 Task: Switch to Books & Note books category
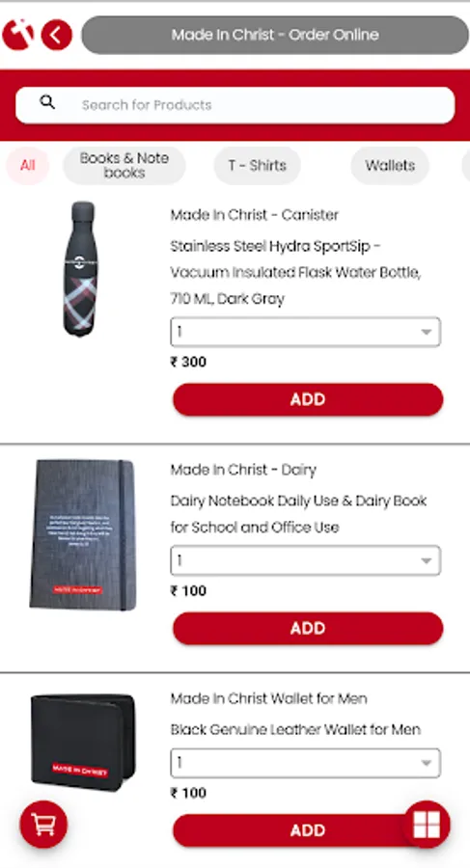(x=124, y=166)
